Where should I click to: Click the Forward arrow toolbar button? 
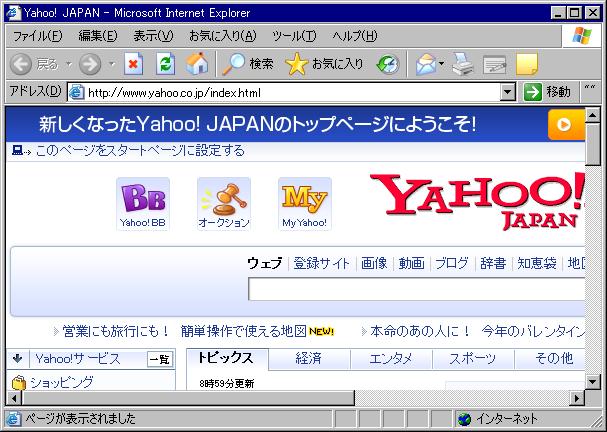pos(90,64)
